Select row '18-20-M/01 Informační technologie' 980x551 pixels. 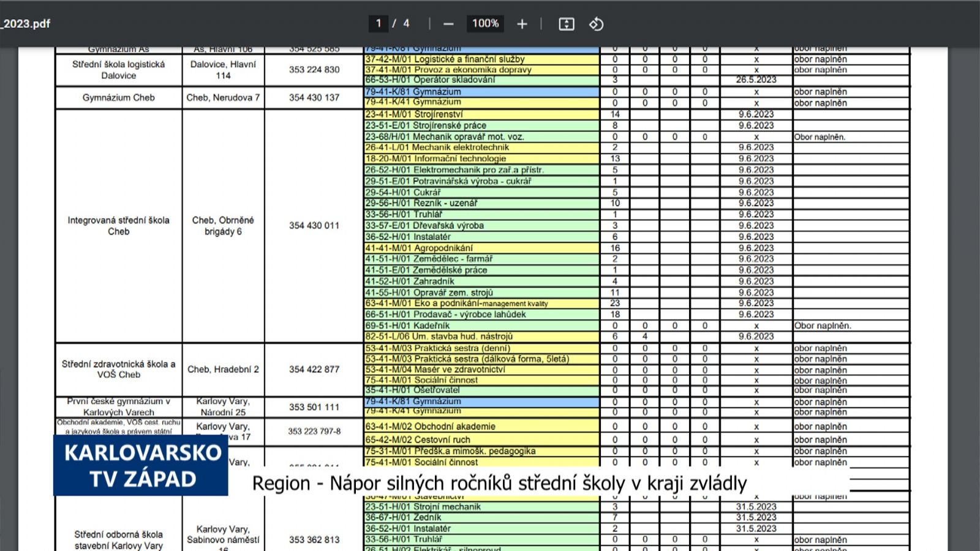tap(481, 159)
